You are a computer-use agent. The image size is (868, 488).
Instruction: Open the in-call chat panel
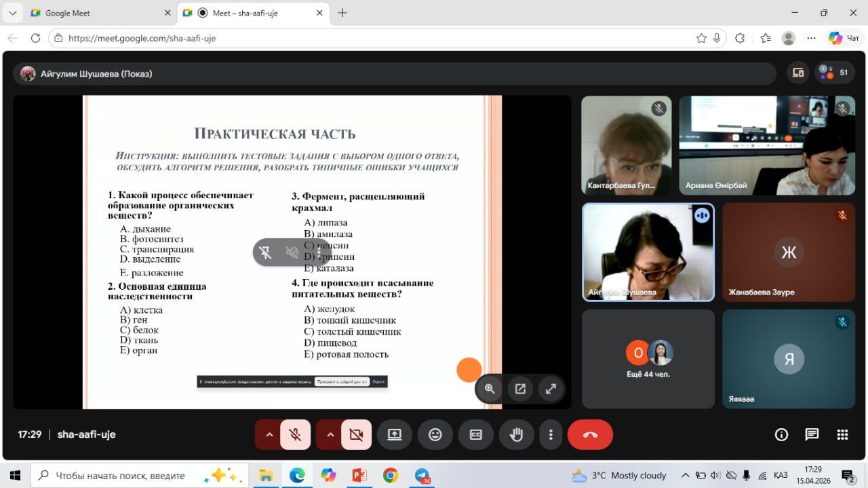coord(812,435)
